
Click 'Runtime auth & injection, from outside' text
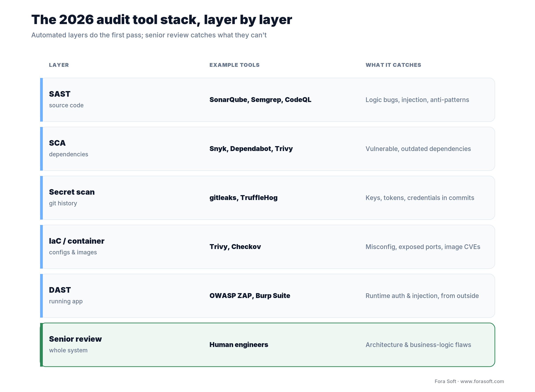(422, 296)
